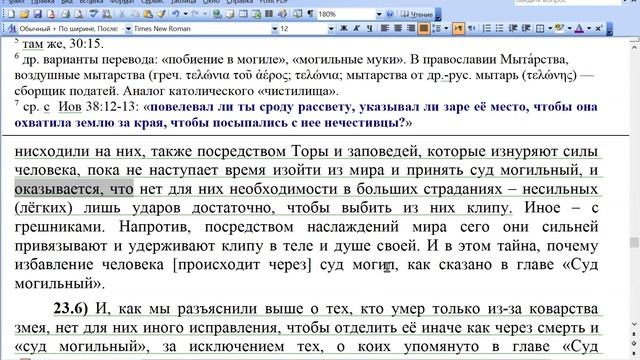Insert an Excel worksheet from the toolbar
The image size is (640, 360).
(x=256, y=14)
